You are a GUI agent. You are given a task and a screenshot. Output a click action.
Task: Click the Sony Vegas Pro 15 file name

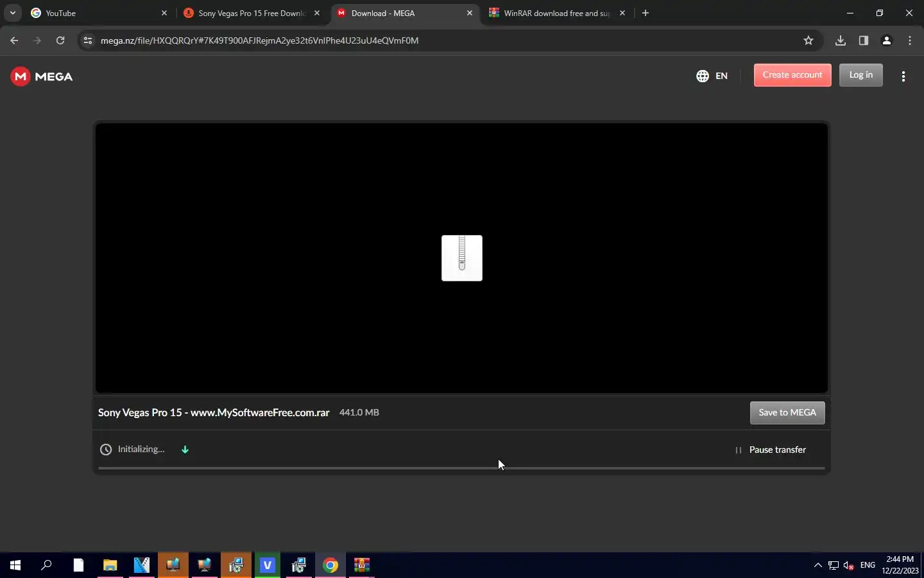click(214, 412)
